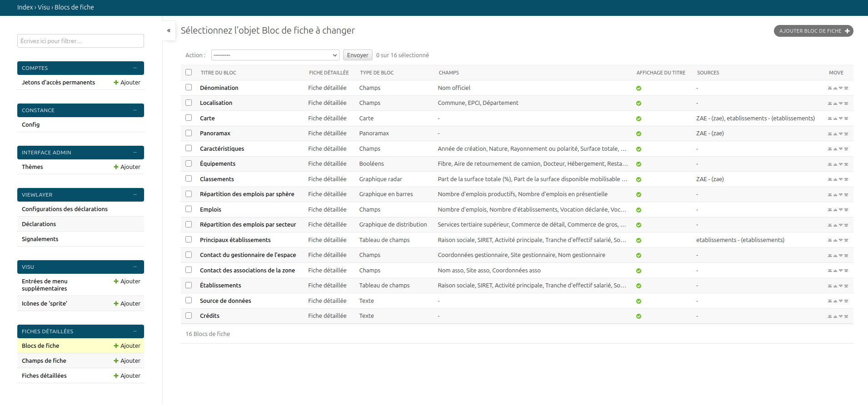Move Principaux établissements row up
Image resolution: width=868 pixels, height=405 pixels.
click(835, 240)
